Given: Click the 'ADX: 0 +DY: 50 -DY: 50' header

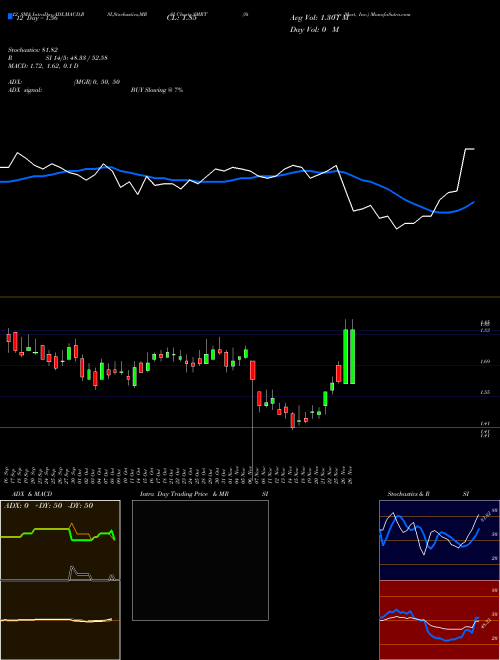Looking at the screenshot, I should click(x=48, y=506).
